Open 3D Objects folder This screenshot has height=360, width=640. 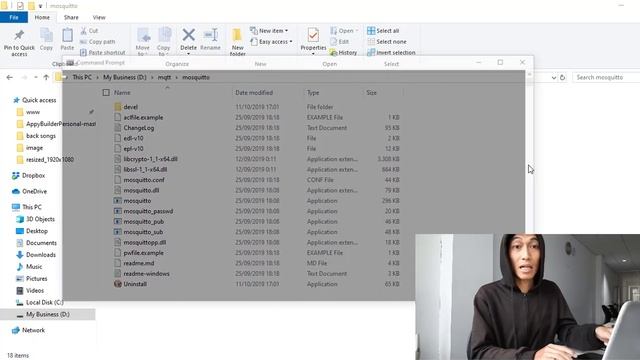[35, 219]
